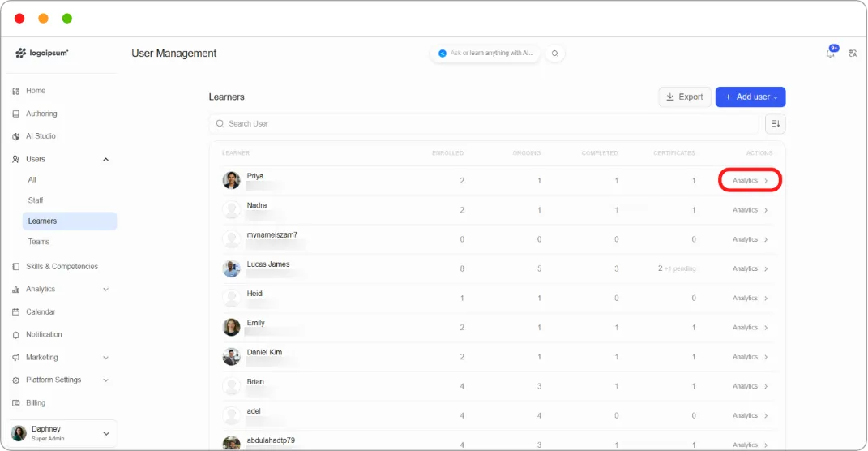Click Heidi's placeholder avatar
Image resolution: width=868 pixels, height=451 pixels.
[232, 298]
